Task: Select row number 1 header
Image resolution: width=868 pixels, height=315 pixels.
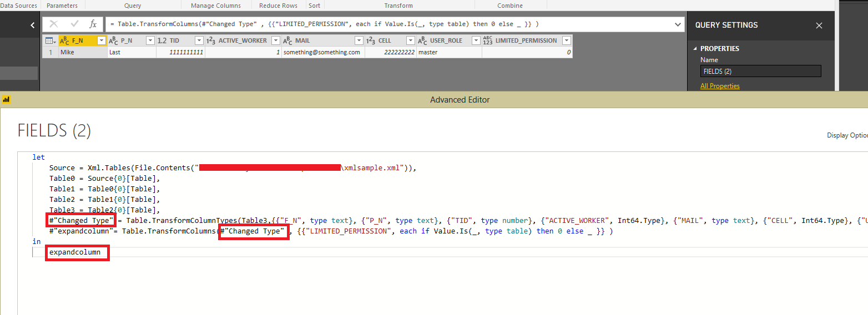Action: coord(51,52)
